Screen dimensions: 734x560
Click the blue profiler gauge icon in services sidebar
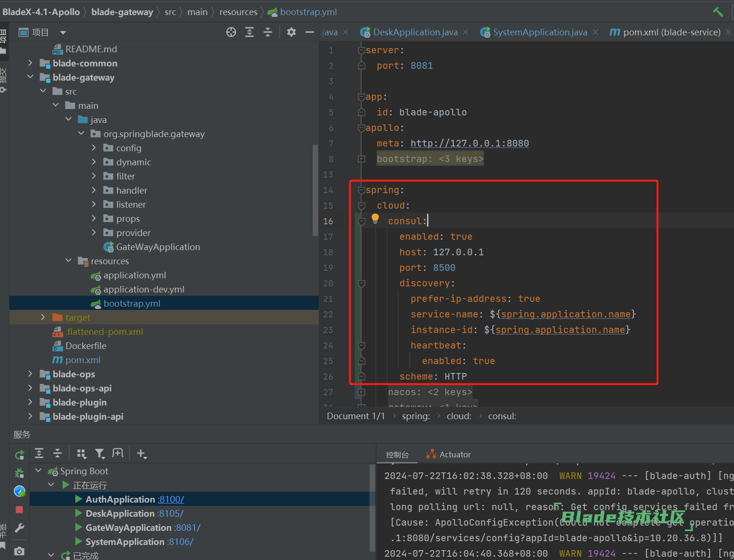click(x=19, y=491)
